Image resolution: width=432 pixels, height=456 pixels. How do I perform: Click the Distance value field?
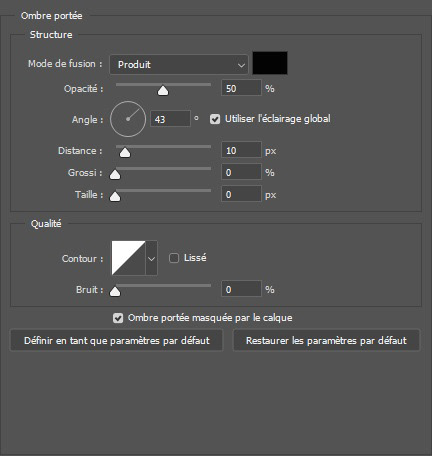pyautogui.click(x=241, y=150)
